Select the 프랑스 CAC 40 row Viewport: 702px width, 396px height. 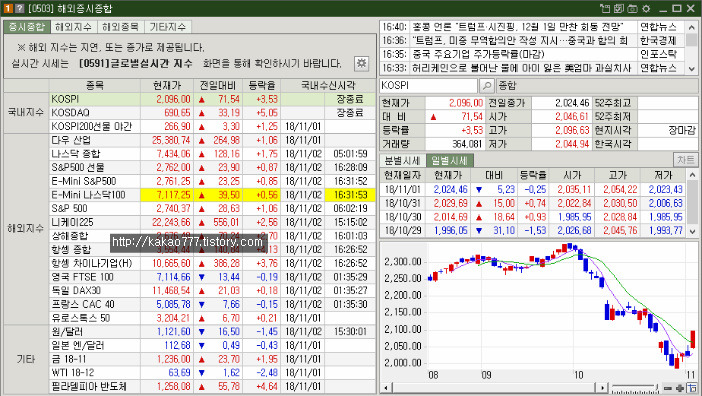[212, 304]
